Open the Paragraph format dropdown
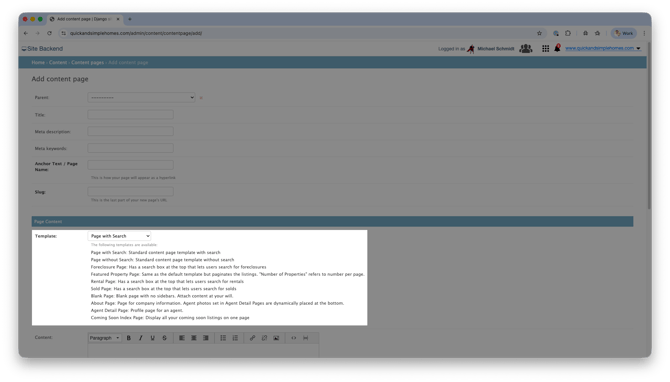Screen dimensions: 670x382 (x=105, y=338)
